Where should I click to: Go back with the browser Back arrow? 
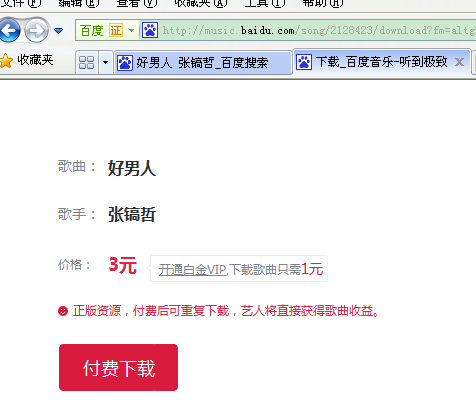(x=9, y=30)
